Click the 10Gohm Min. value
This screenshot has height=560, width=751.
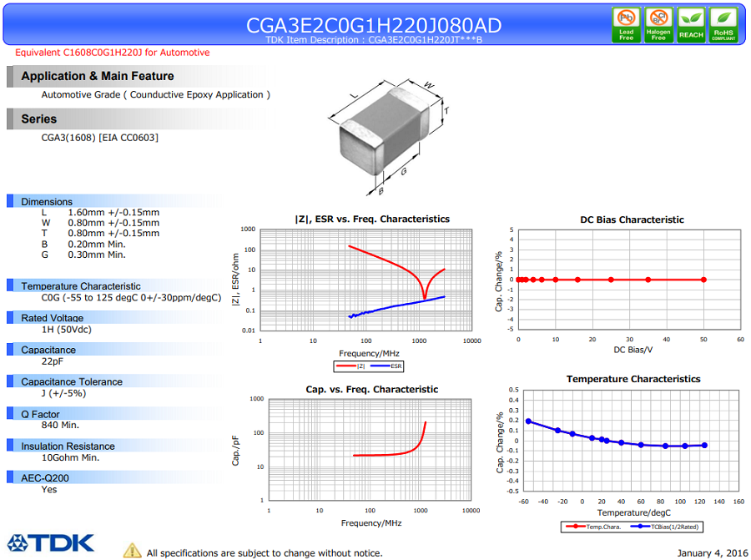[70, 457]
